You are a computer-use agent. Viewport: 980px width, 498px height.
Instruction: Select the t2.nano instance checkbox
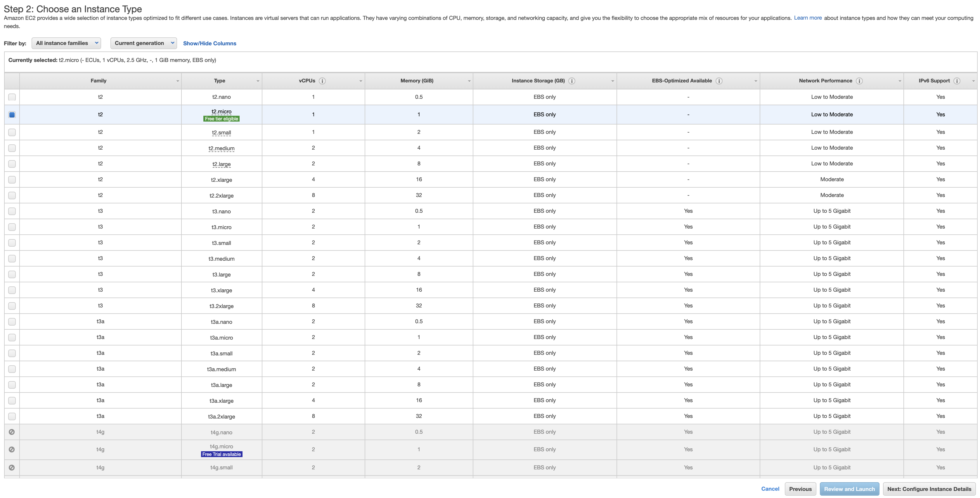tap(12, 97)
